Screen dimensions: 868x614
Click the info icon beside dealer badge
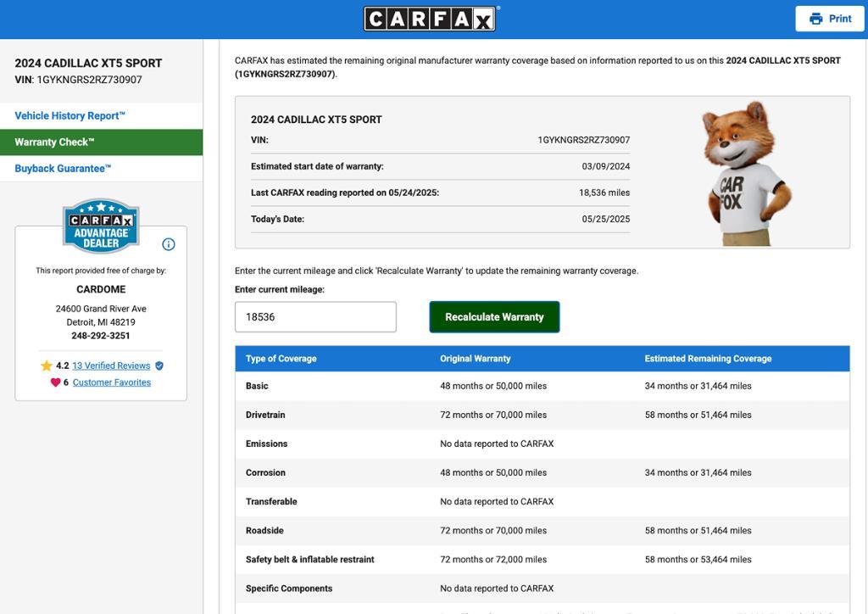point(169,244)
